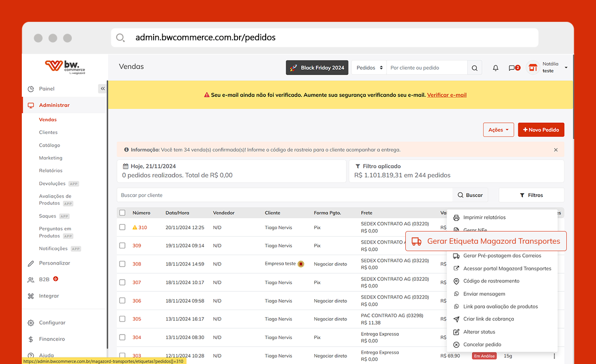The height and width of the screenshot is (364, 596).
Task: Click the Financeiro dollar sign icon
Action: pos(31,339)
